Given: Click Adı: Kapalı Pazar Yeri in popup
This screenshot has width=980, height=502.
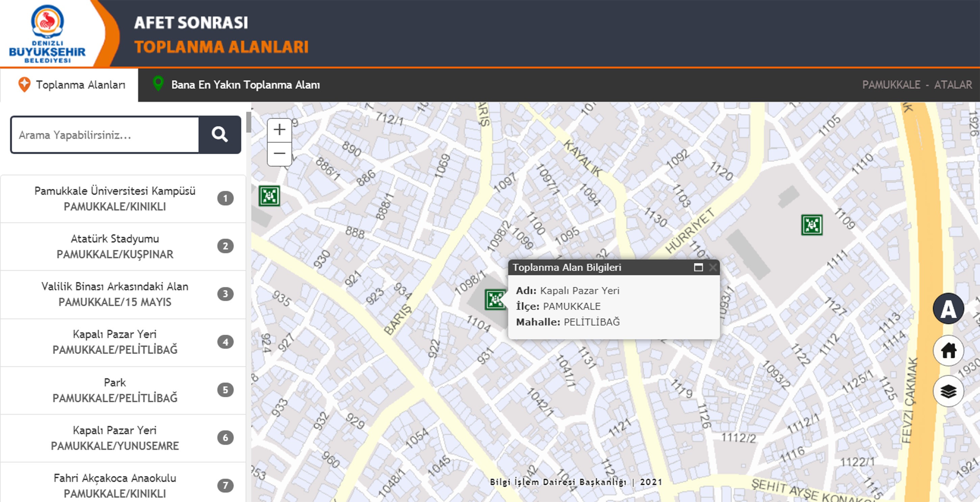Looking at the screenshot, I should (567, 291).
